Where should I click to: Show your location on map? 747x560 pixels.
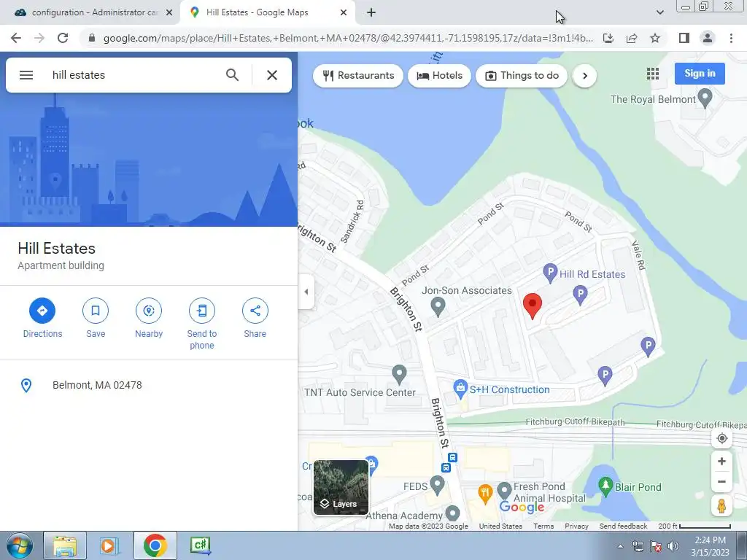pos(721,438)
